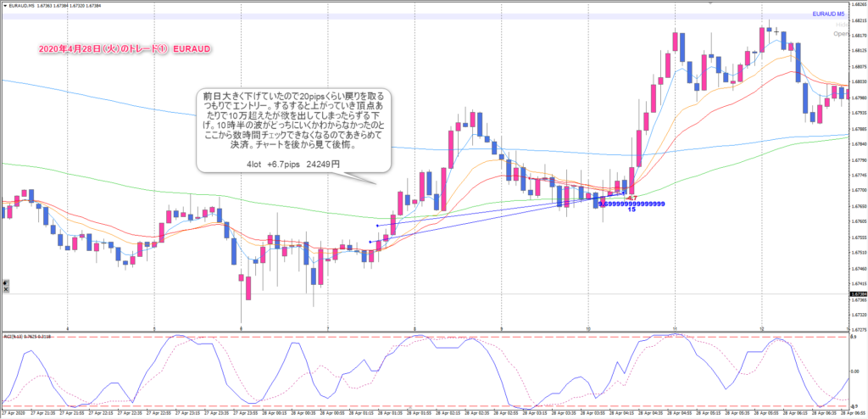
Task: Click the red -4.7 trade result label
Action: click(x=631, y=198)
